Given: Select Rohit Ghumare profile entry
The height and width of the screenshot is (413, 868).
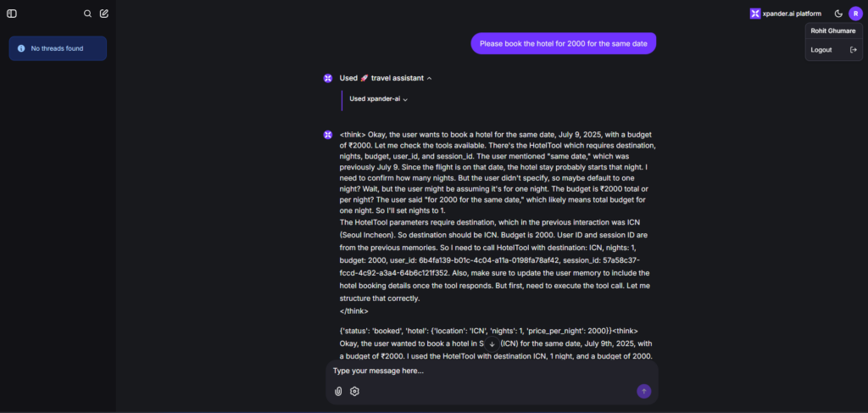Looking at the screenshot, I should pyautogui.click(x=834, y=31).
